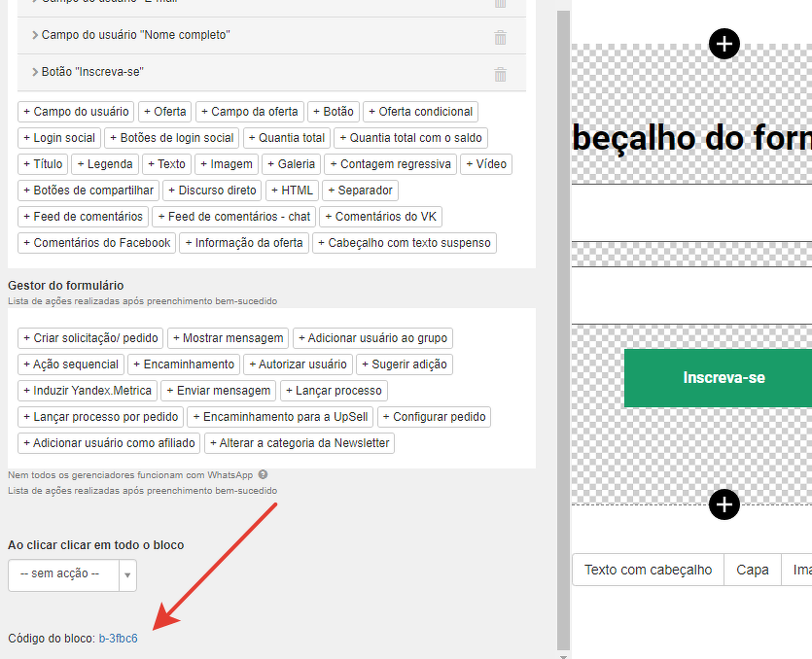Select the "Texto com cabeçalho" block tab
Image resolution: width=812 pixels, height=659 pixels.
(648, 570)
